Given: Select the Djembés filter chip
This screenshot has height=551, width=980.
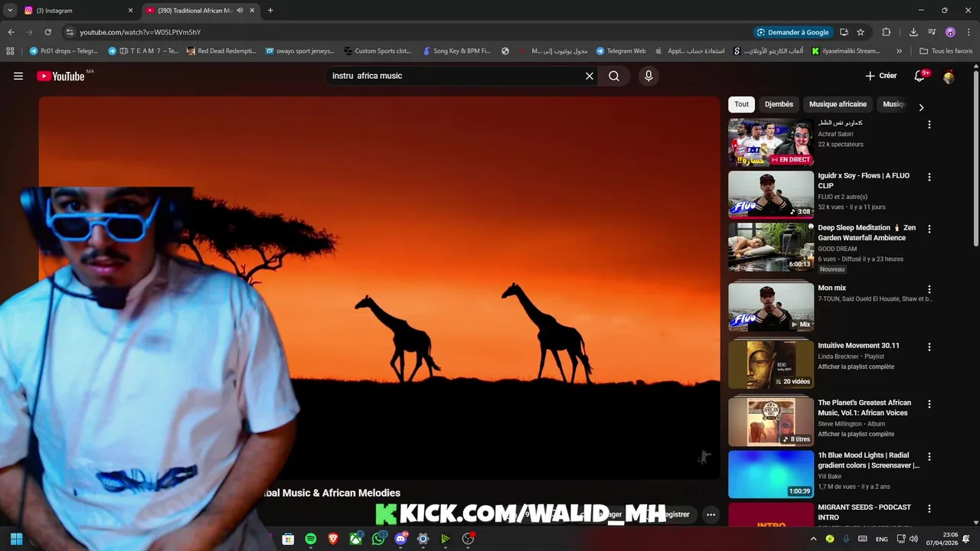Looking at the screenshot, I should 779,104.
